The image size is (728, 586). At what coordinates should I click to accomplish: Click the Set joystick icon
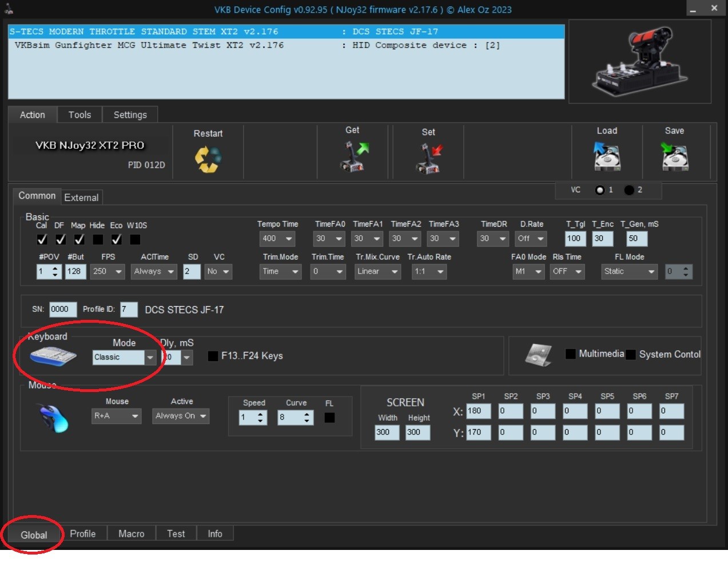(429, 159)
